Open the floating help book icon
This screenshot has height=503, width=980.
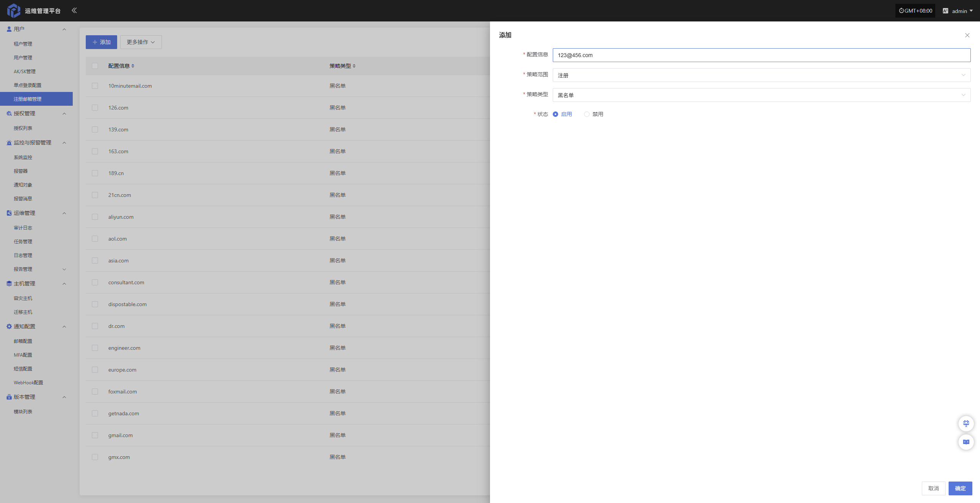pos(966,442)
